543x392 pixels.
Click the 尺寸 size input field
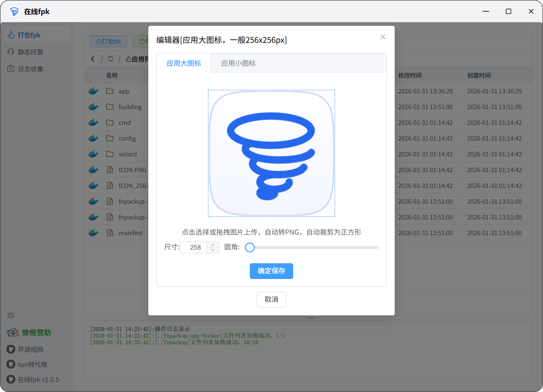(x=194, y=247)
